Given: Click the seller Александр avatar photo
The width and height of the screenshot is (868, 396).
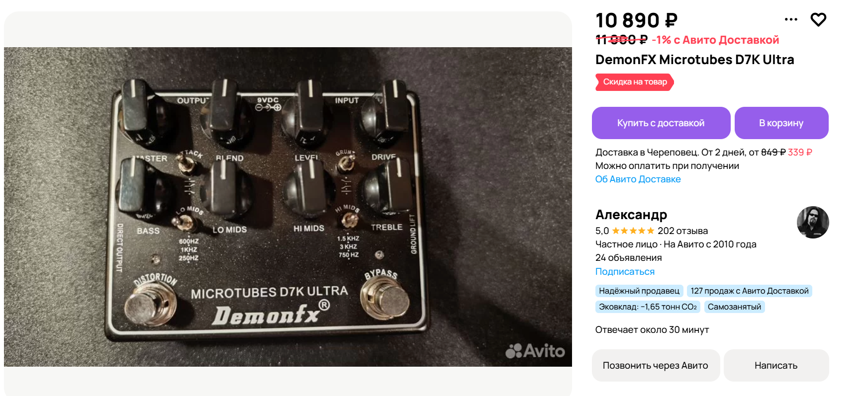Looking at the screenshot, I should 813,222.
